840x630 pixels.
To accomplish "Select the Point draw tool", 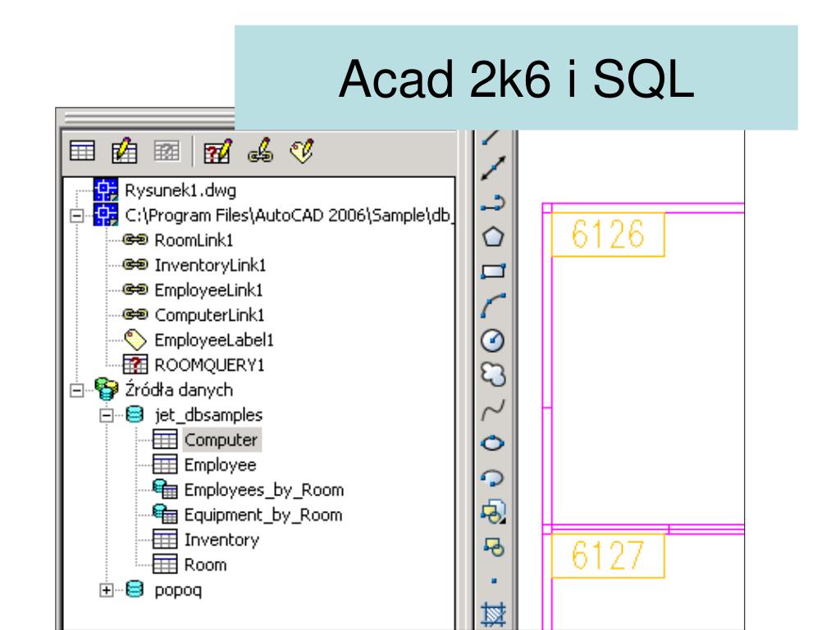I will (x=493, y=581).
